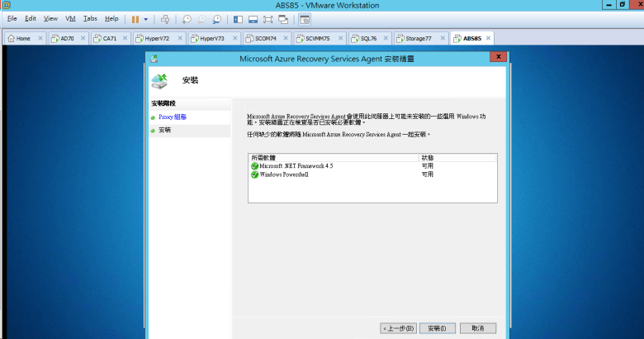The height and width of the screenshot is (339, 644).
Task: Toggle the library sidebar view icon
Action: point(239,18)
